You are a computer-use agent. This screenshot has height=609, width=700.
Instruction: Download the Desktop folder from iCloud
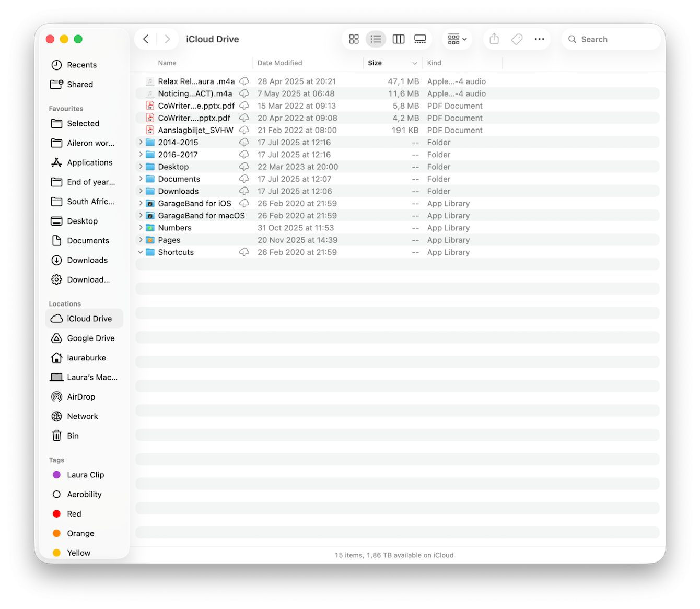244,166
